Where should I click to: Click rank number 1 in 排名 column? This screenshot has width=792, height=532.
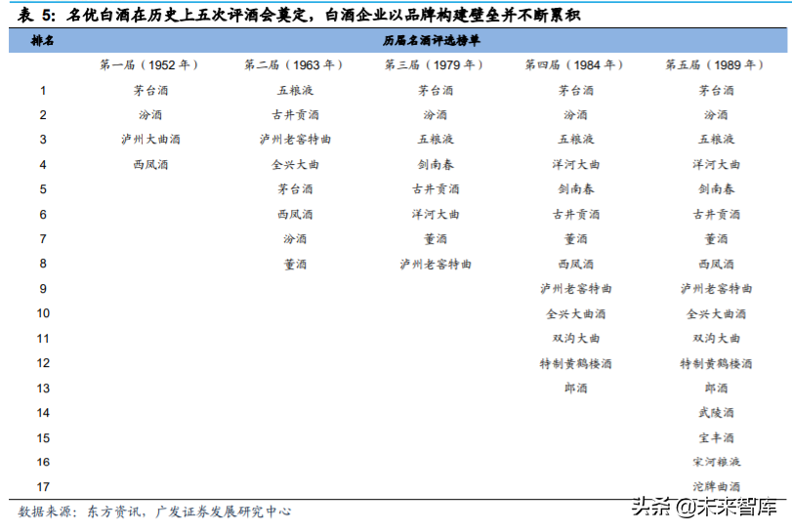[43, 91]
